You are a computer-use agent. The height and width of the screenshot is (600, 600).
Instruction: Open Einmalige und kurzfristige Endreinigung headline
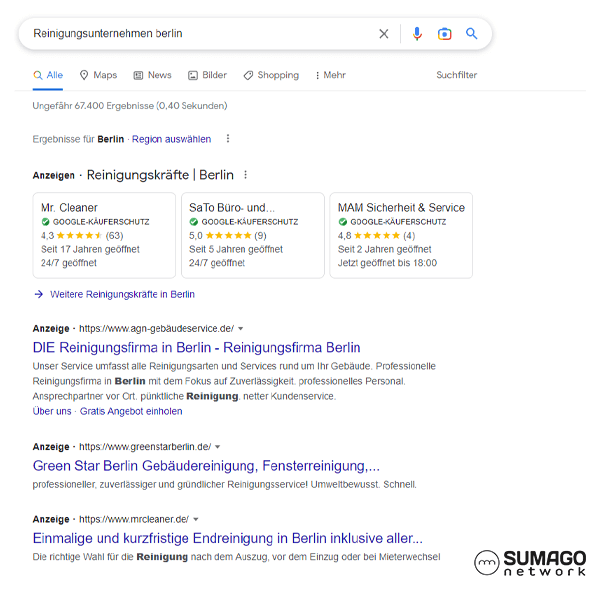(x=228, y=538)
